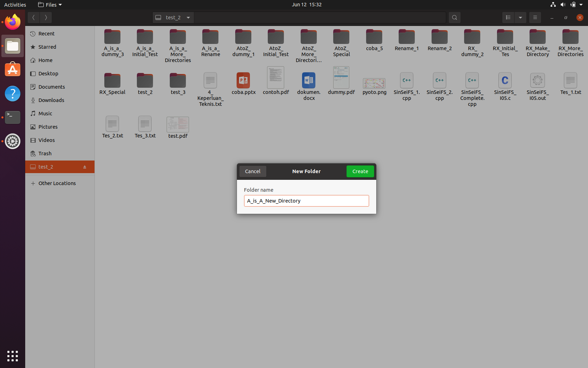588x368 pixels.
Task: Open the Activities overview
Action: click(15, 5)
